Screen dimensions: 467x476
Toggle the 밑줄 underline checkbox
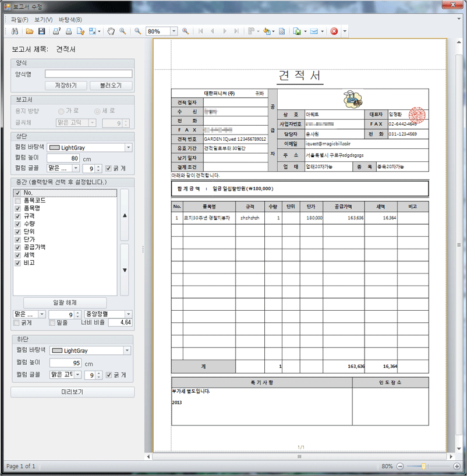tap(52, 322)
